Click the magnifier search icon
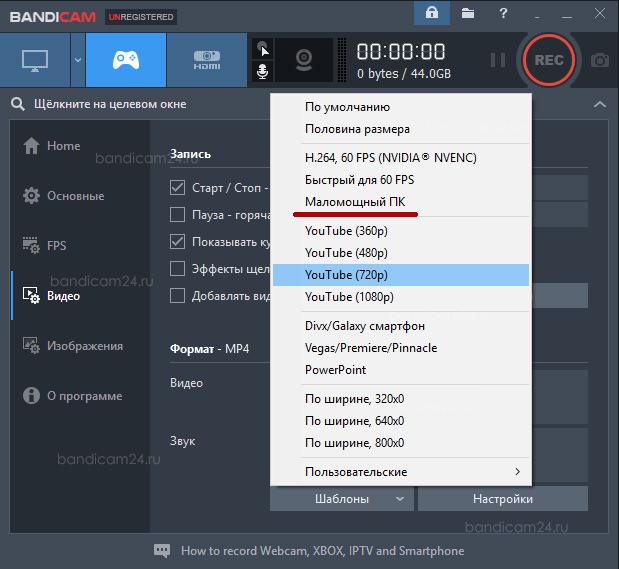This screenshot has width=619, height=569. [18, 104]
